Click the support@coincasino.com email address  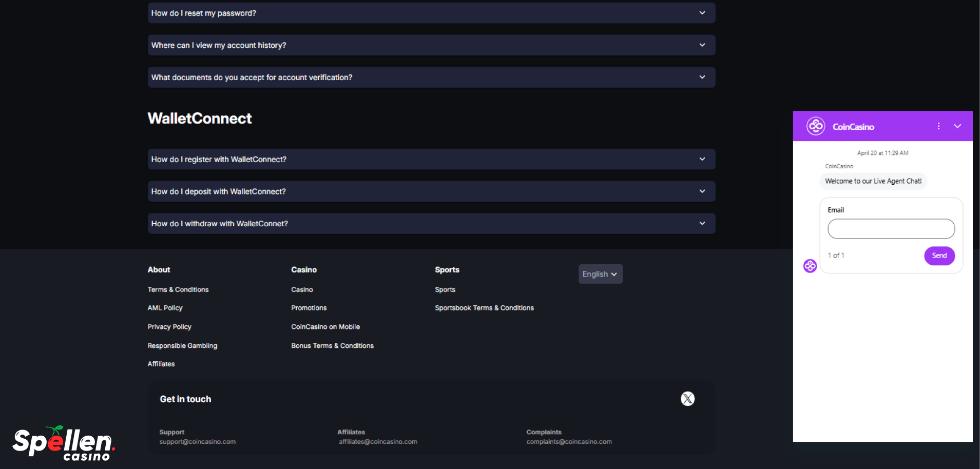198,442
